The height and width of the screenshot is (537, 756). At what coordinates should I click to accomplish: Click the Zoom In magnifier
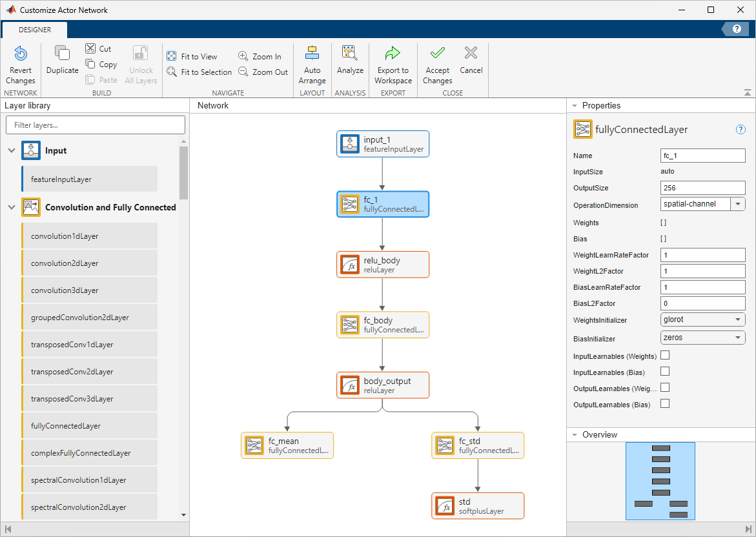click(243, 57)
